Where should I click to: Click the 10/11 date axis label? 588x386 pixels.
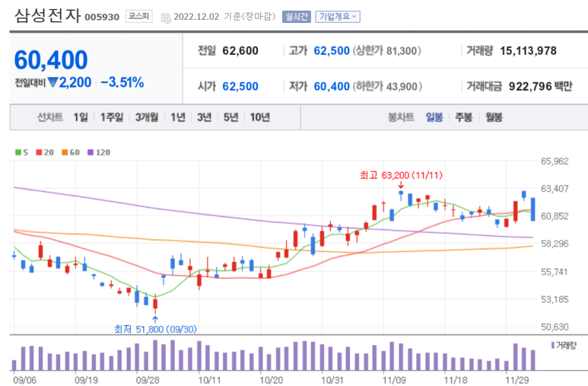[209, 380]
